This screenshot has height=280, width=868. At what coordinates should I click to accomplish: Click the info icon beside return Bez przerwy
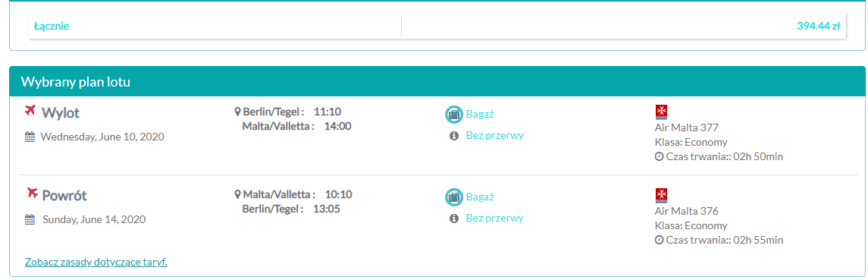454,219
